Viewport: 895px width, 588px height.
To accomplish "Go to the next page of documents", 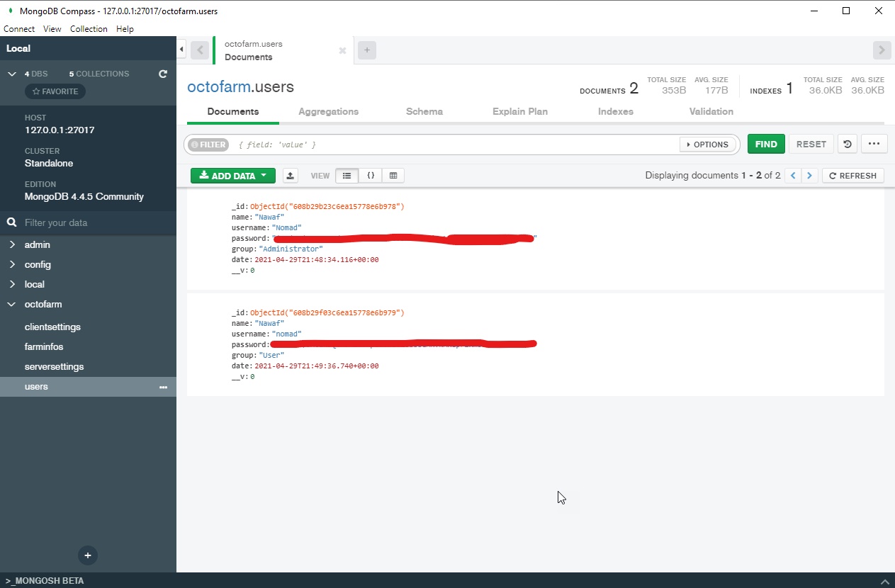I will tap(809, 175).
